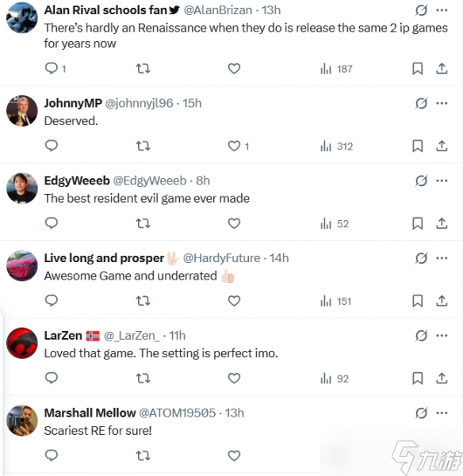Visit Marshall Mellow's profile name link
463x476 pixels.
click(90, 413)
